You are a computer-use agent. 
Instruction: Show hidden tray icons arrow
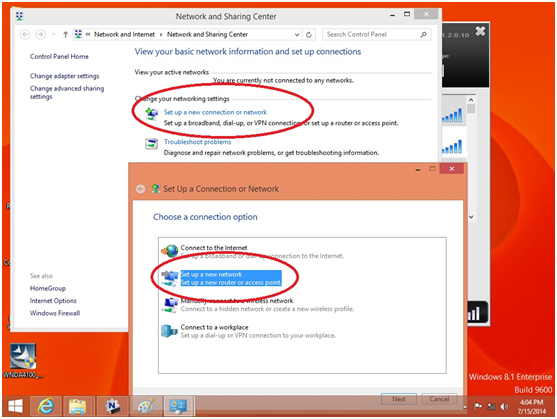click(465, 407)
